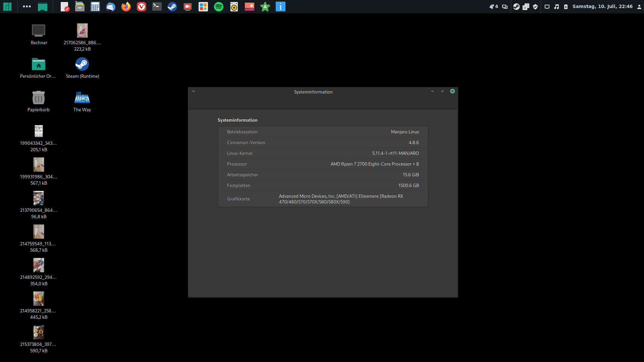
Task: Open the sound applet music note
Action: click(x=556, y=7)
